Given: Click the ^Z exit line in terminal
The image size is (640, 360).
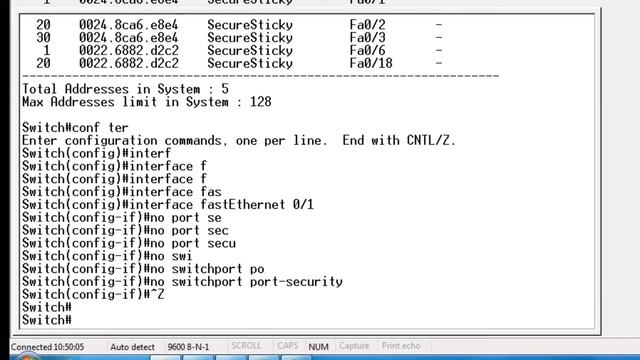Looking at the screenshot, I should [x=93, y=294].
